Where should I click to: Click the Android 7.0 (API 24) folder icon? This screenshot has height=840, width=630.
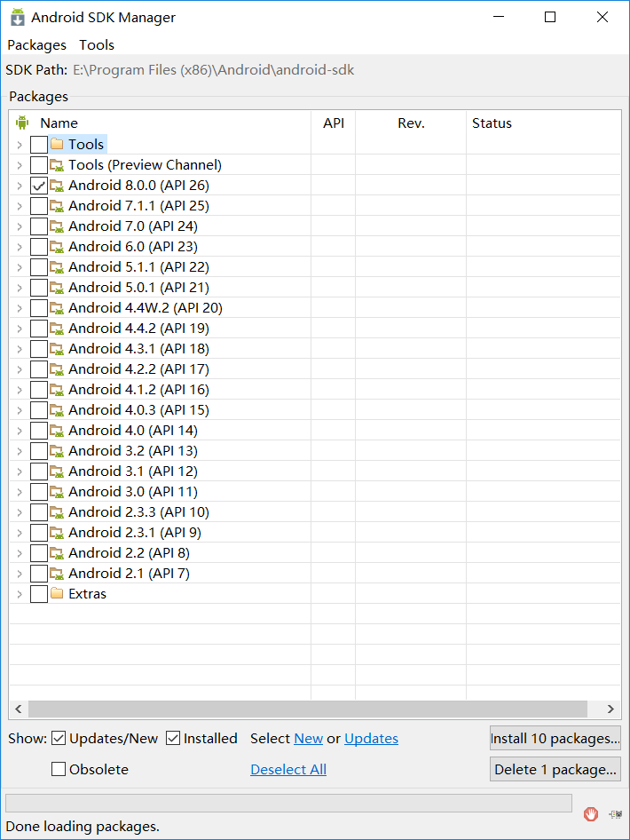pos(57,226)
